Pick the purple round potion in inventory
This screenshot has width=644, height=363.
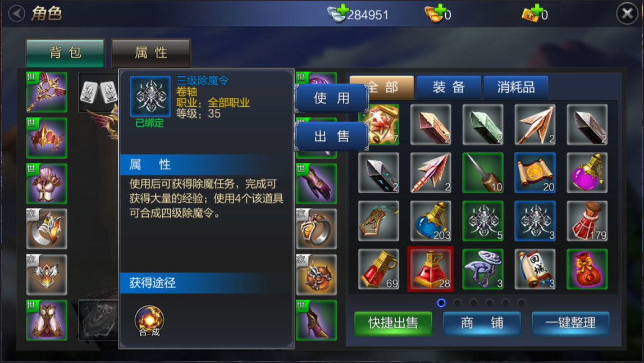click(x=587, y=173)
